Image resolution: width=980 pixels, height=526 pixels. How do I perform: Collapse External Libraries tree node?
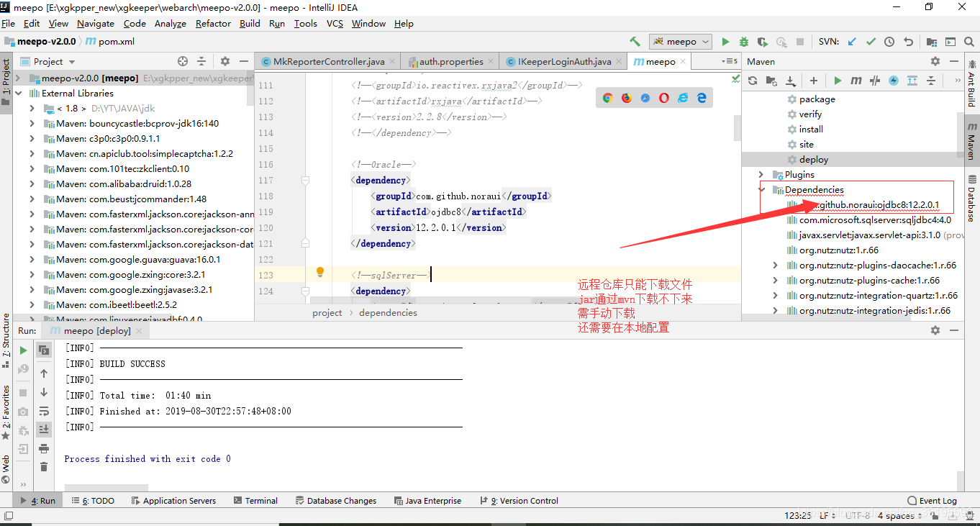click(x=19, y=93)
